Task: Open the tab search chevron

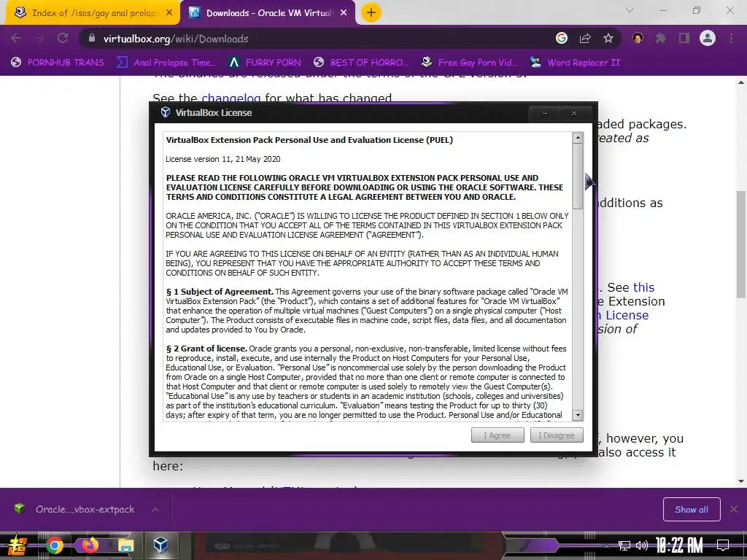Action: click(630, 10)
